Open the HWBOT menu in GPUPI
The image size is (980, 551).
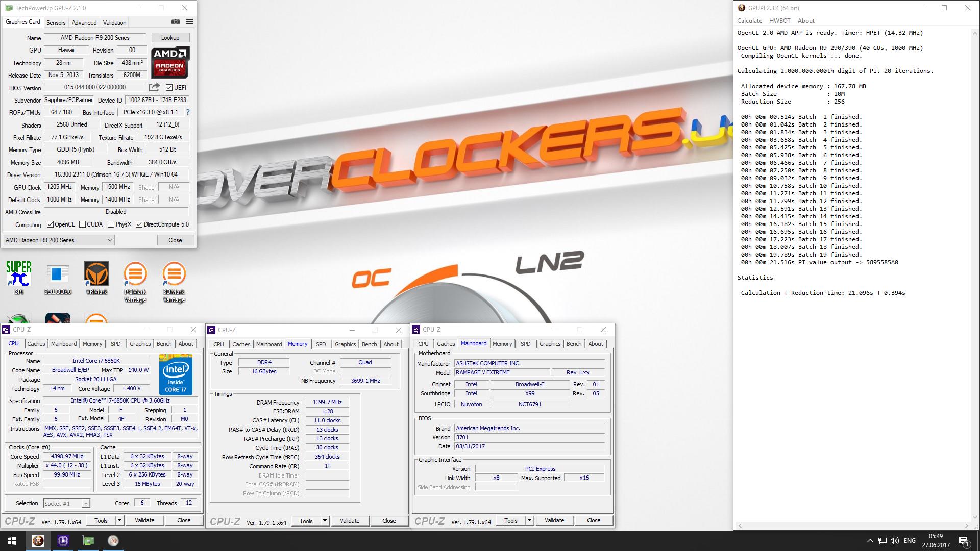coord(779,21)
